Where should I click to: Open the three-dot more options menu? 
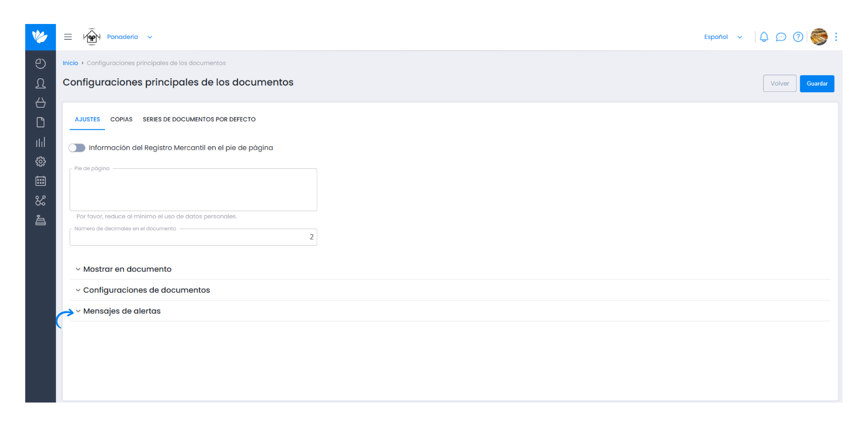coord(836,37)
